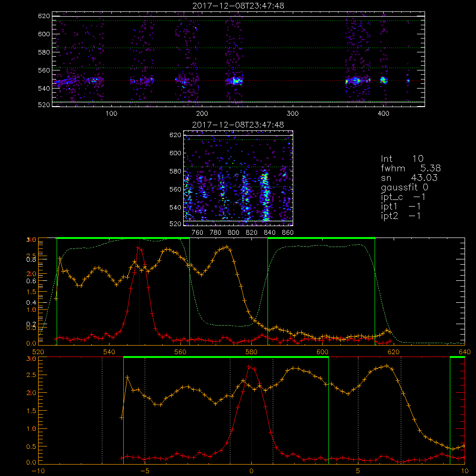Click x-axis label 520 on third plot
Image resolution: width=476 pixels, height=476 pixels.
pyautogui.click(x=38, y=352)
